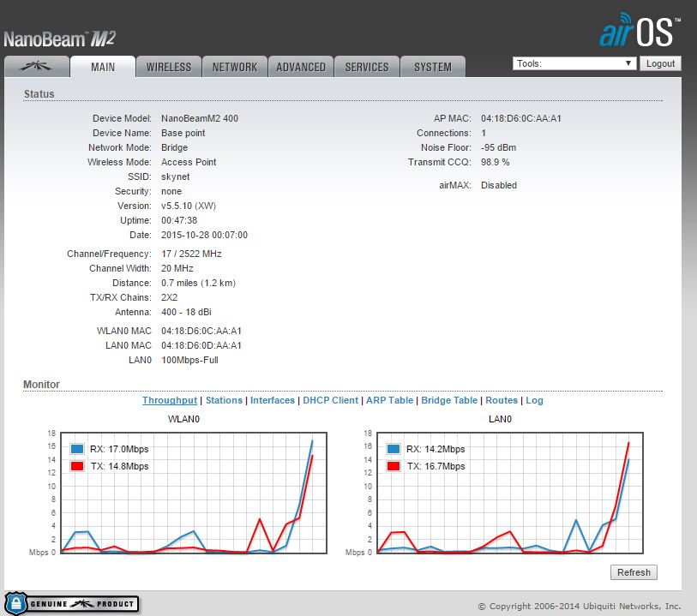Open the SYSTEM tab

433,67
